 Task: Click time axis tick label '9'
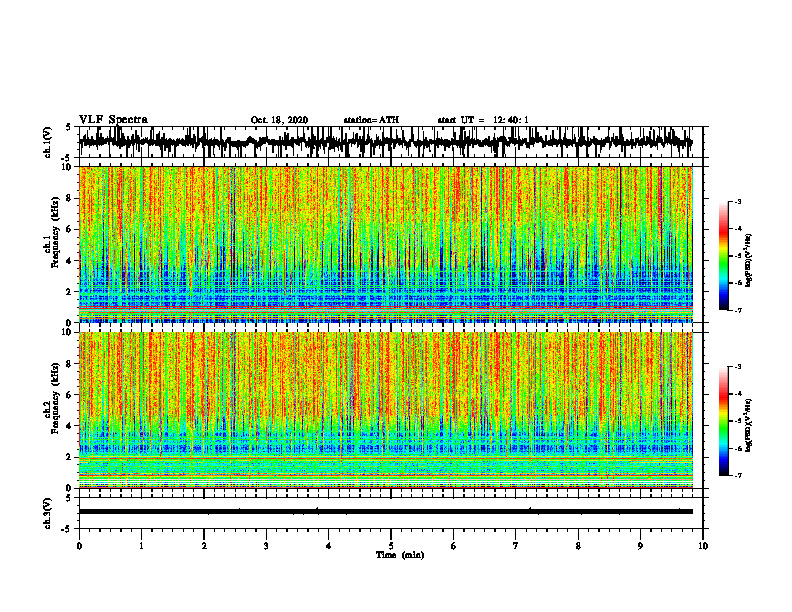click(640, 546)
